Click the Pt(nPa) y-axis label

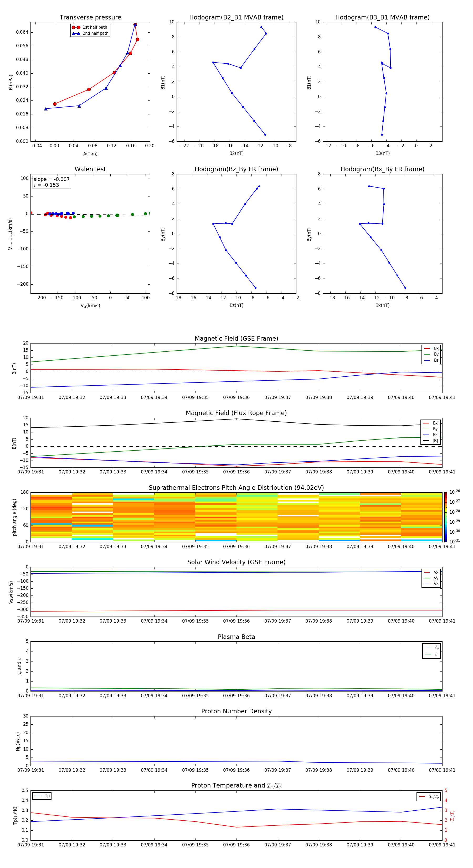pos(11,82)
